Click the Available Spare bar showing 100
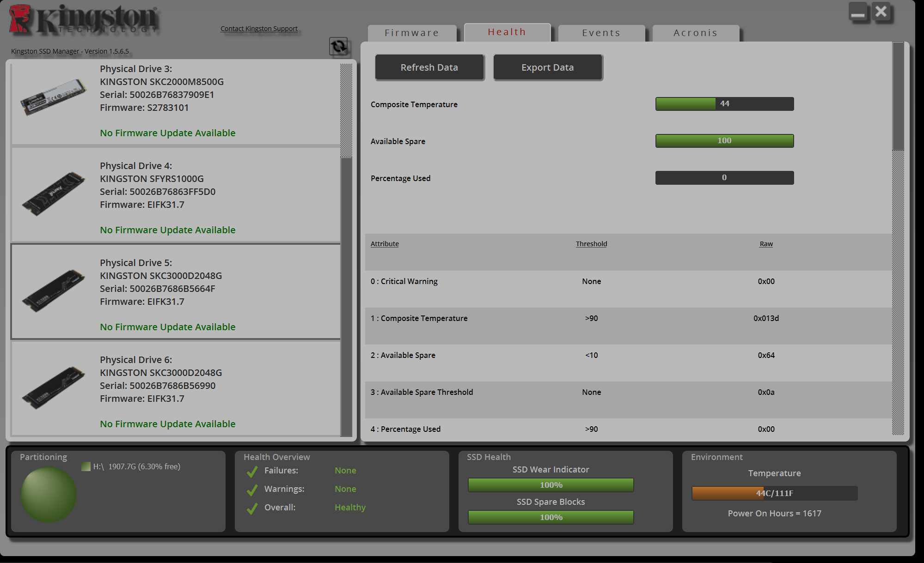 point(725,141)
